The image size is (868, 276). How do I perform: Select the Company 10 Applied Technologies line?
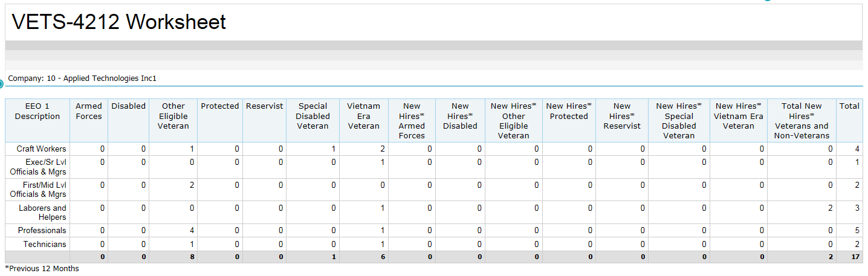coord(82,79)
